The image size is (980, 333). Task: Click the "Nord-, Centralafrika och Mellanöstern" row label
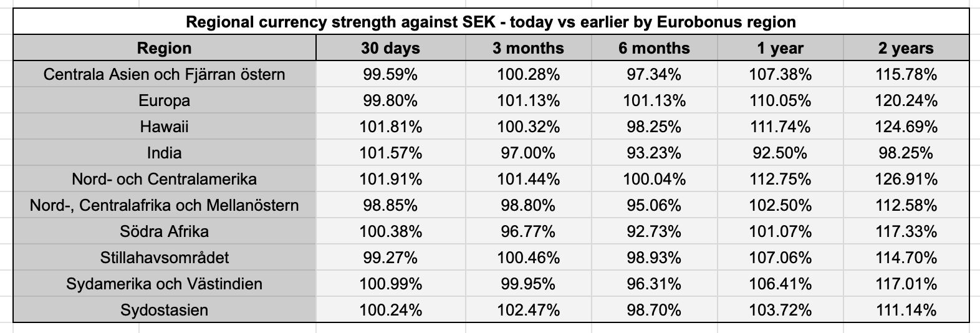[164, 206]
